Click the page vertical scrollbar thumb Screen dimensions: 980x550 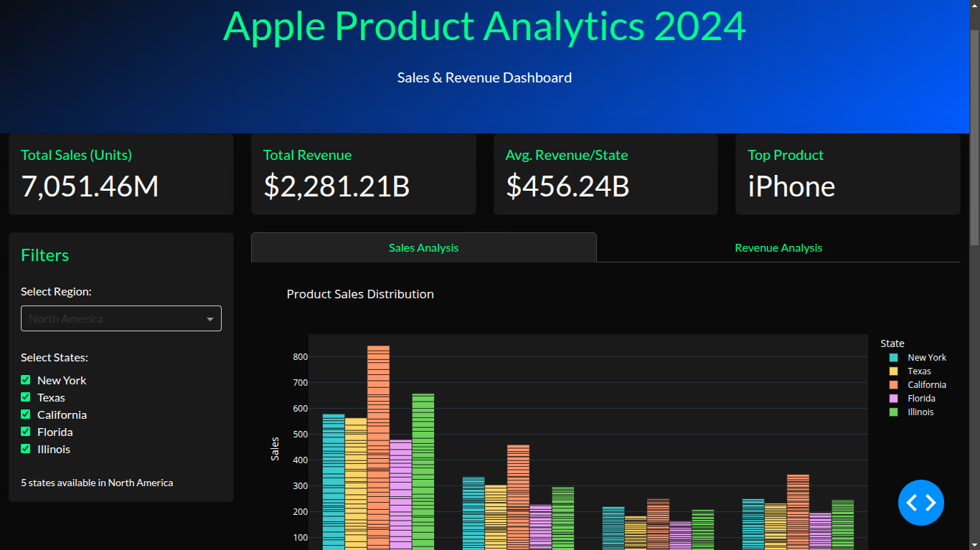pyautogui.click(x=974, y=136)
